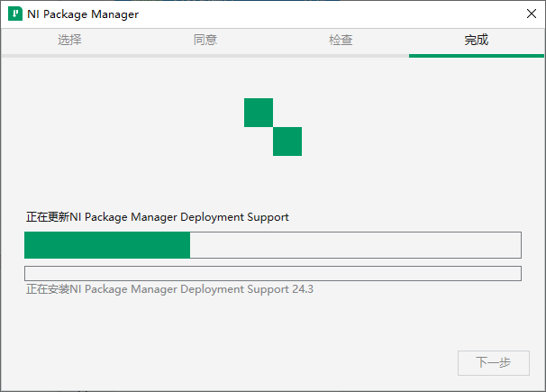Select the active 完成 tab
Viewport: 546px width, 392px height.
(x=477, y=41)
